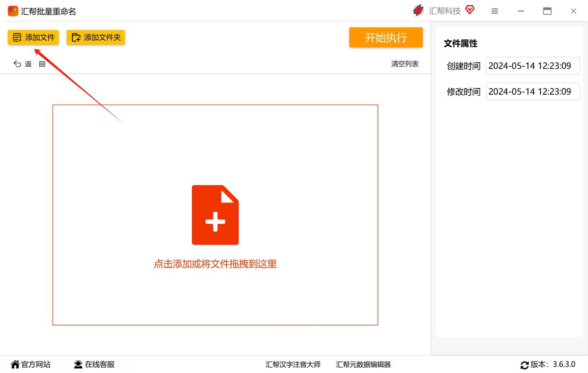Edit the 创建时间 datetime field
The height and width of the screenshot is (373, 588).
click(x=533, y=66)
